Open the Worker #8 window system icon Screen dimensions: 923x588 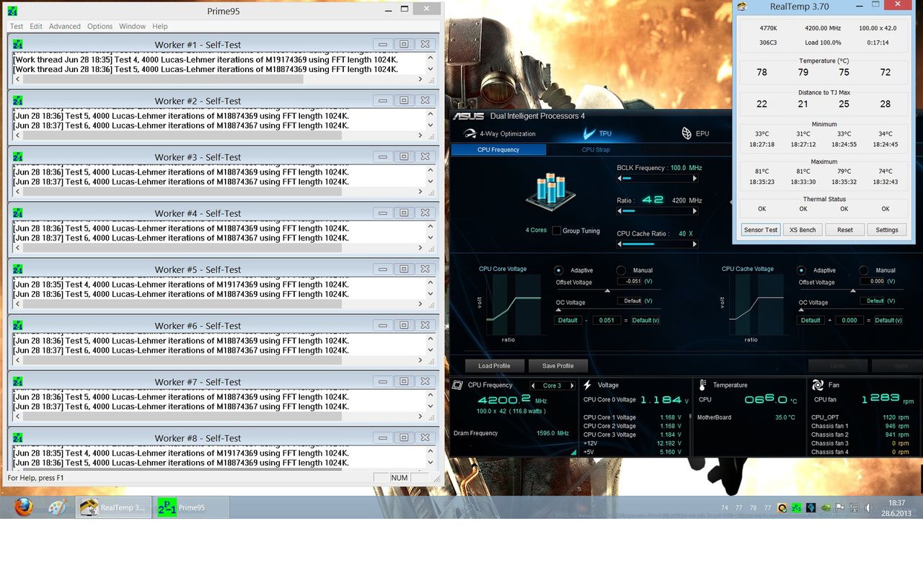(18, 437)
